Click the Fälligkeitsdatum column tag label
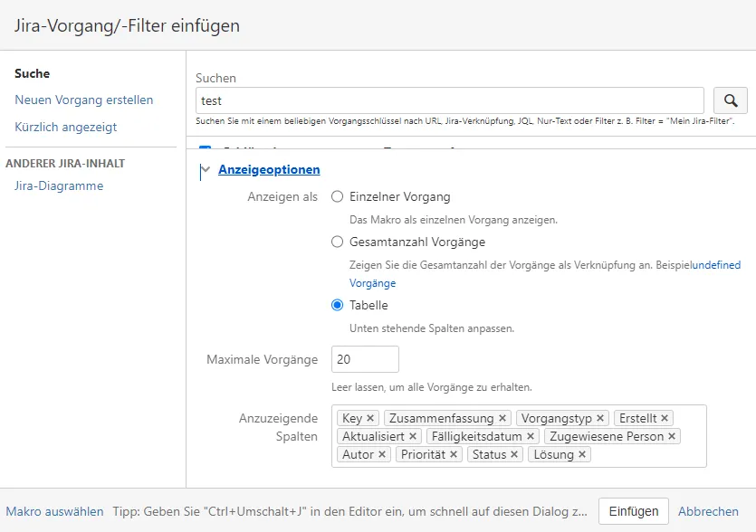This screenshot has width=756, height=532. [x=477, y=437]
